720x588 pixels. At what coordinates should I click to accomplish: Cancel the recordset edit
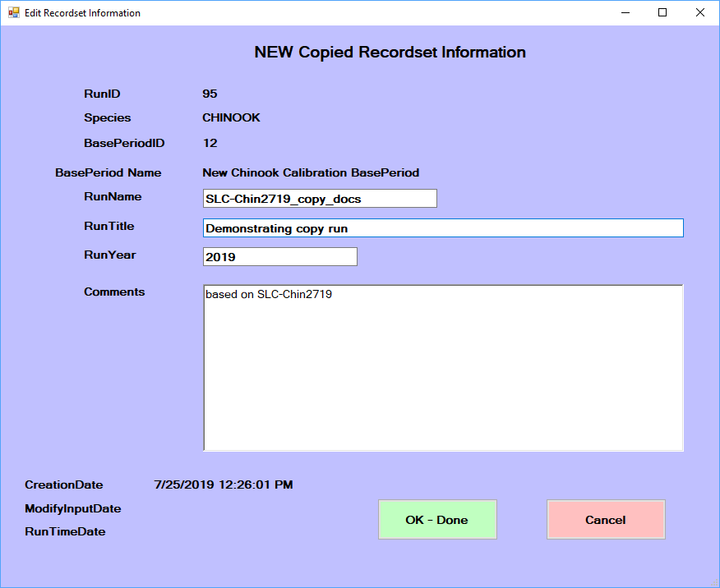pos(606,519)
